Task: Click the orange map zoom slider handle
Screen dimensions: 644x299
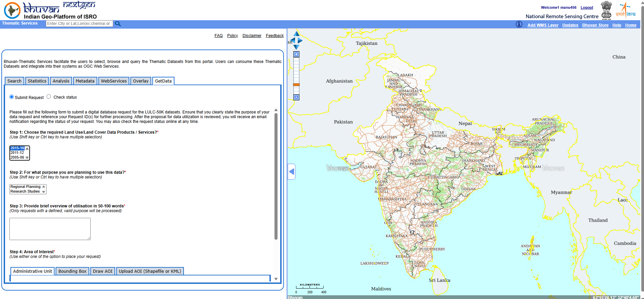Action: (x=296, y=85)
